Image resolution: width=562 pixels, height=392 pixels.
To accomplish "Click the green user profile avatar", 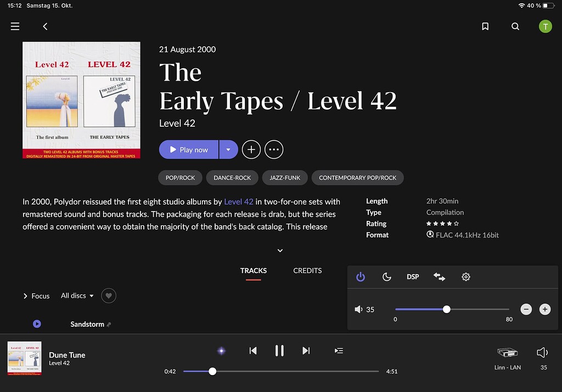I will (x=544, y=26).
